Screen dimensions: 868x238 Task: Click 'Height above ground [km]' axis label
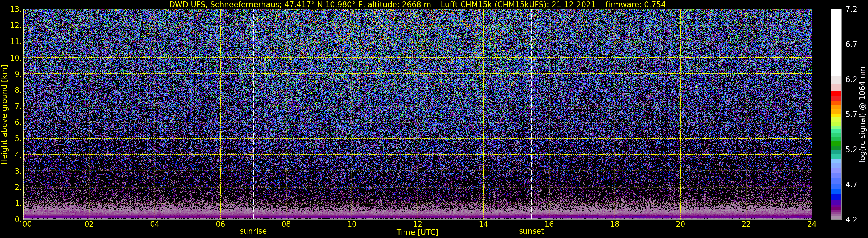(x=4, y=114)
